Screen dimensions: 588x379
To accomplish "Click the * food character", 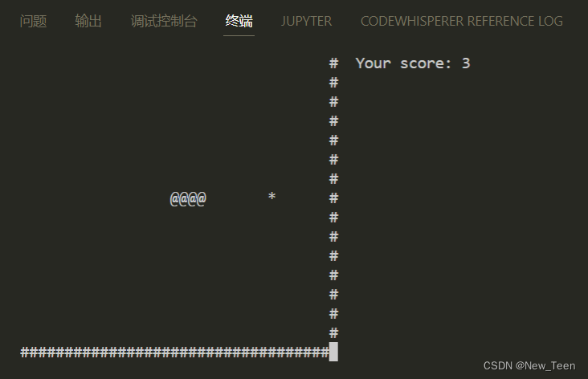I will pos(272,197).
